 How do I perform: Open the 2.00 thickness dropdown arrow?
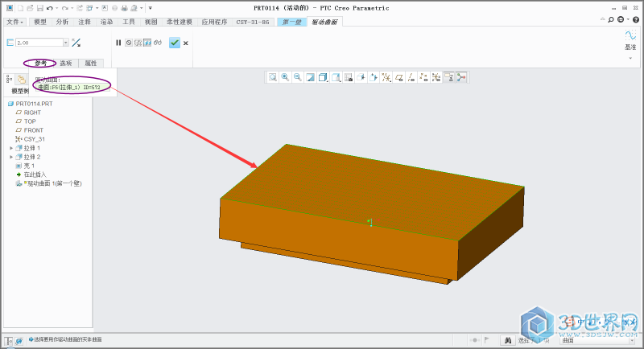[66, 43]
